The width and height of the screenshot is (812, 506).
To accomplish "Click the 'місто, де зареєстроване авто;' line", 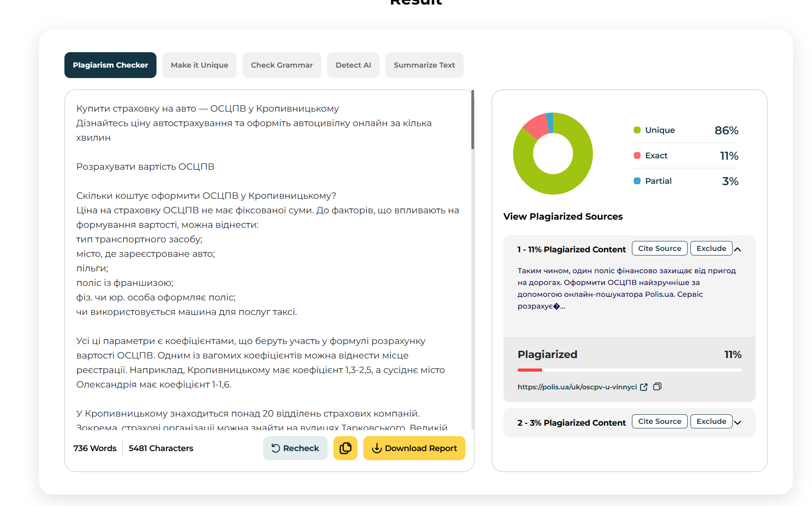I will click(146, 254).
